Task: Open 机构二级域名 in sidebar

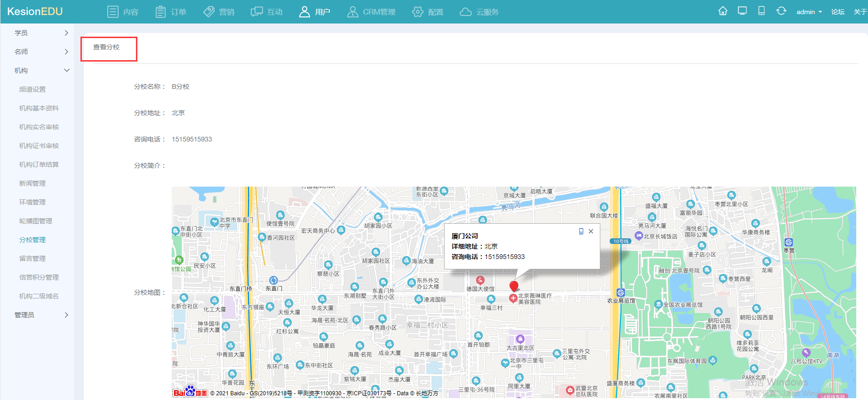Action: click(x=39, y=296)
